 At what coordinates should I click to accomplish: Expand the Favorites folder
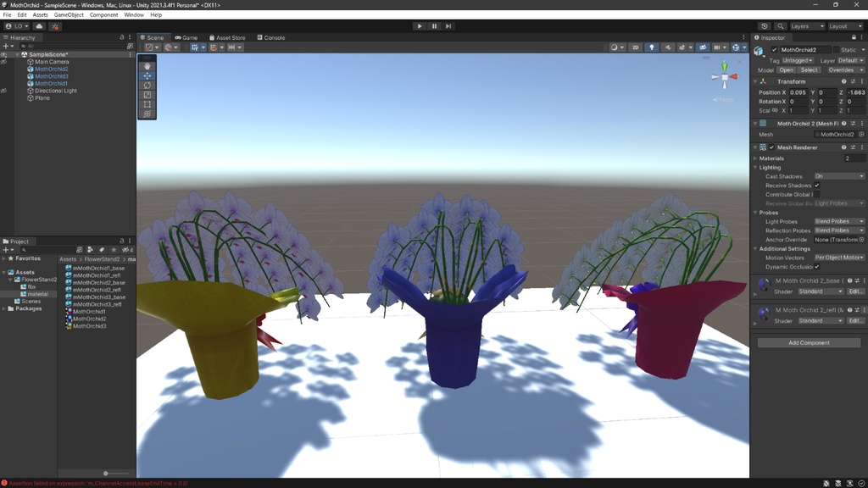click(4, 258)
